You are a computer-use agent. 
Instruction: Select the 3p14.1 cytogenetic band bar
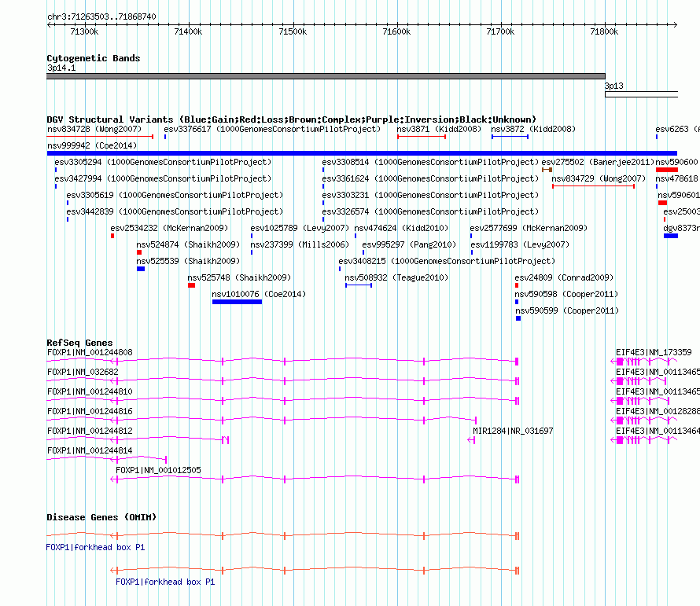click(x=326, y=76)
